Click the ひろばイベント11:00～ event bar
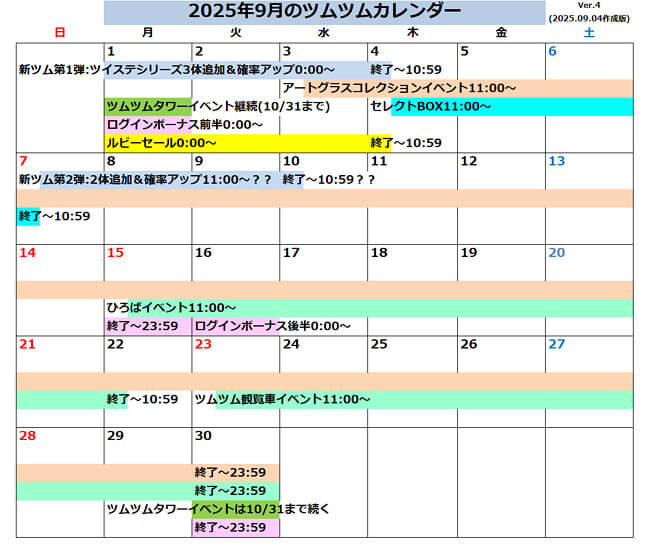Image resolution: width=650 pixels, height=556 pixels. click(x=170, y=308)
